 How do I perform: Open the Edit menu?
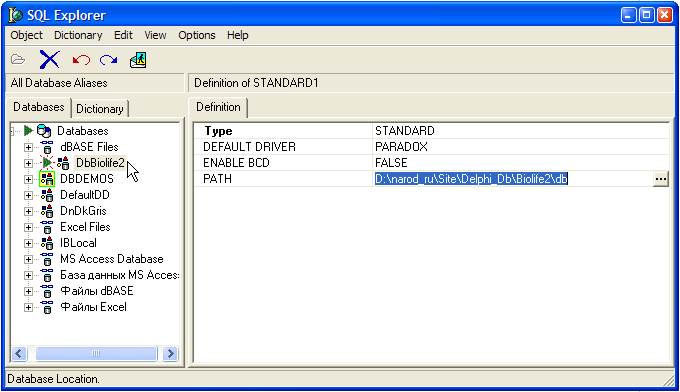123,35
